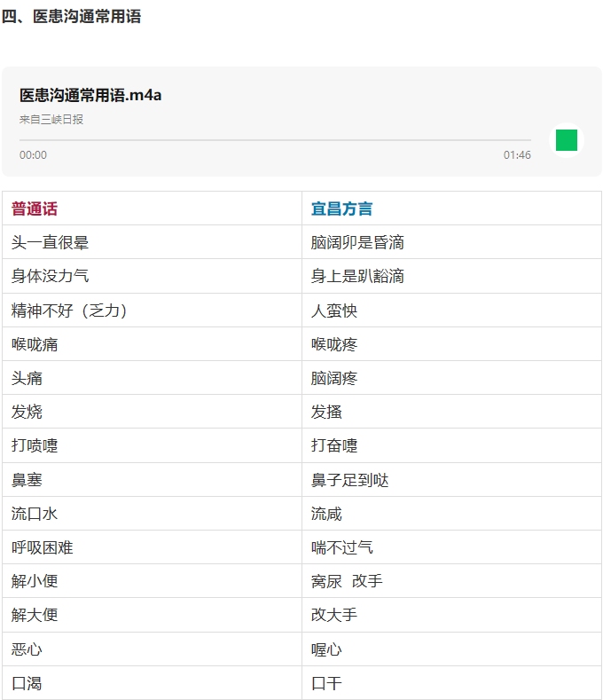The height and width of the screenshot is (700, 603).
Task: Select the dialect cell 口干
Action: (326, 683)
